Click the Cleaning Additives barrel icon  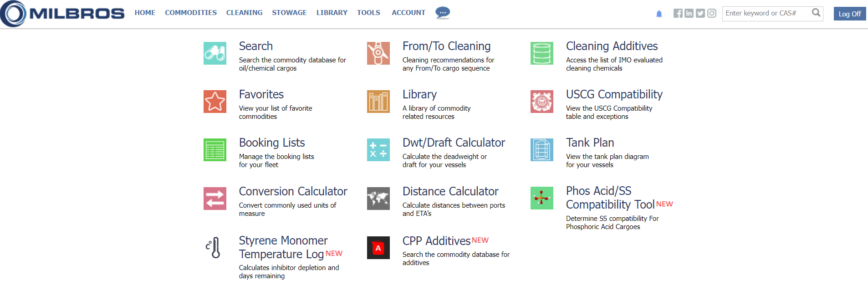[541, 53]
